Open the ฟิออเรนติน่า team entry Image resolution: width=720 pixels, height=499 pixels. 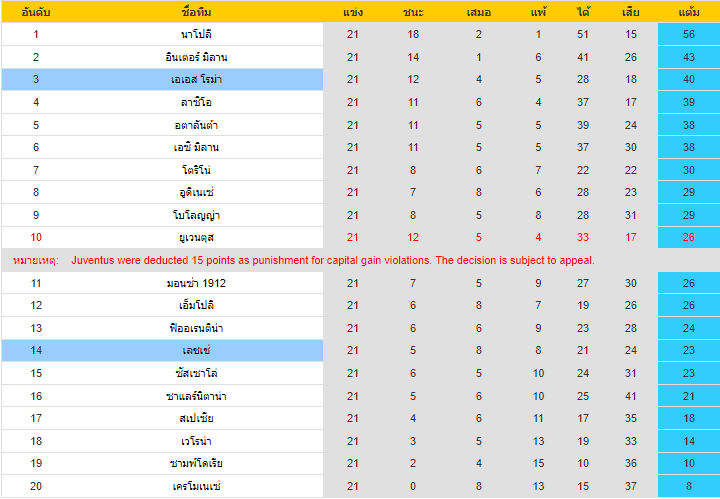pyautogui.click(x=196, y=328)
